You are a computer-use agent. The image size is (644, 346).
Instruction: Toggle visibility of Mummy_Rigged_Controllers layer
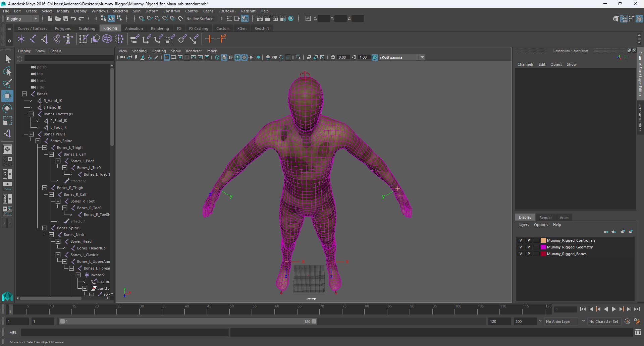click(521, 240)
